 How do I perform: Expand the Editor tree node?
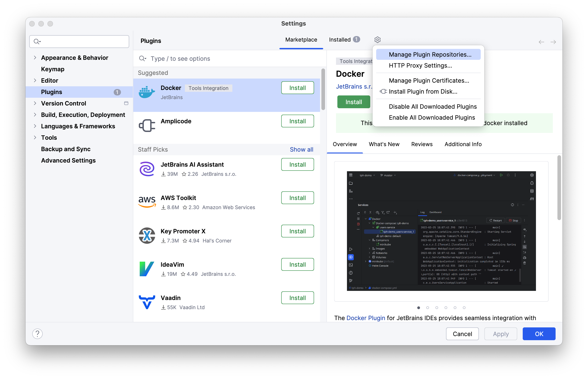(x=35, y=80)
